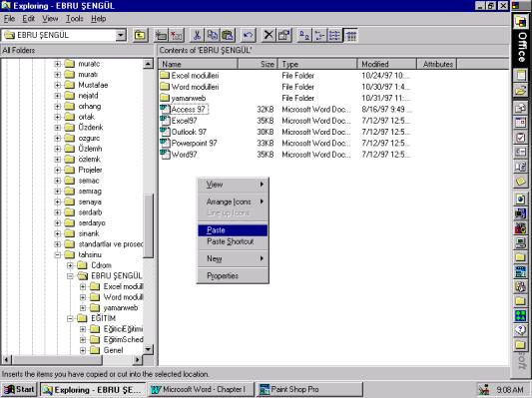Expand the Genel folder in tree
The image size is (532, 398).
(83, 350)
